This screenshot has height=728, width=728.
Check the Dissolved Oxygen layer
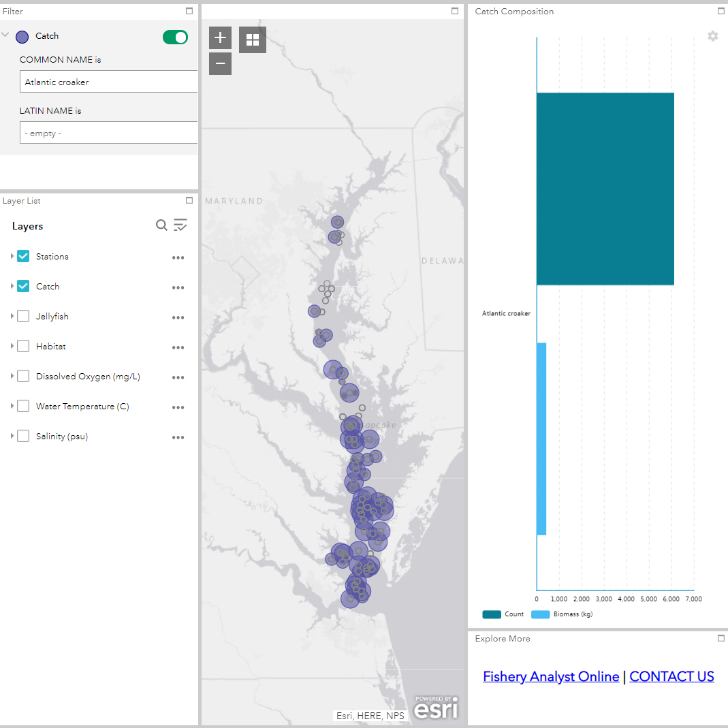click(x=23, y=377)
